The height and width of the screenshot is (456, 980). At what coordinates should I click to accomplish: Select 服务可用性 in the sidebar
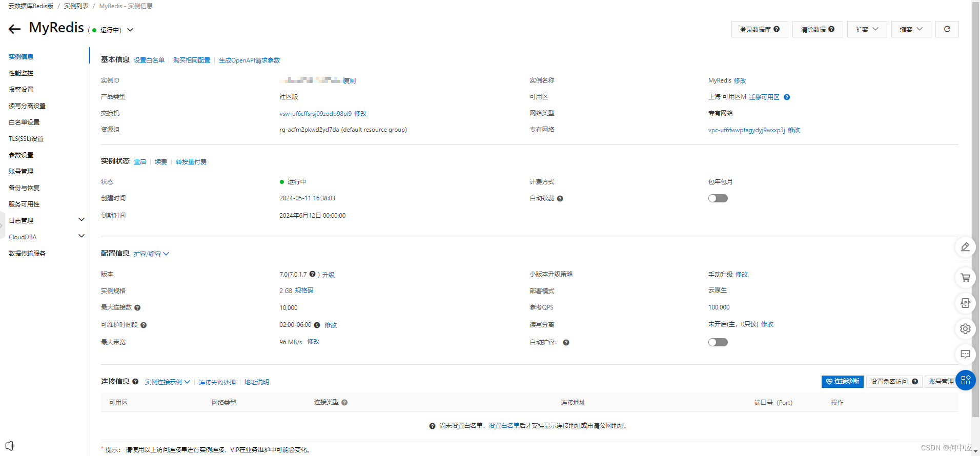click(24, 204)
